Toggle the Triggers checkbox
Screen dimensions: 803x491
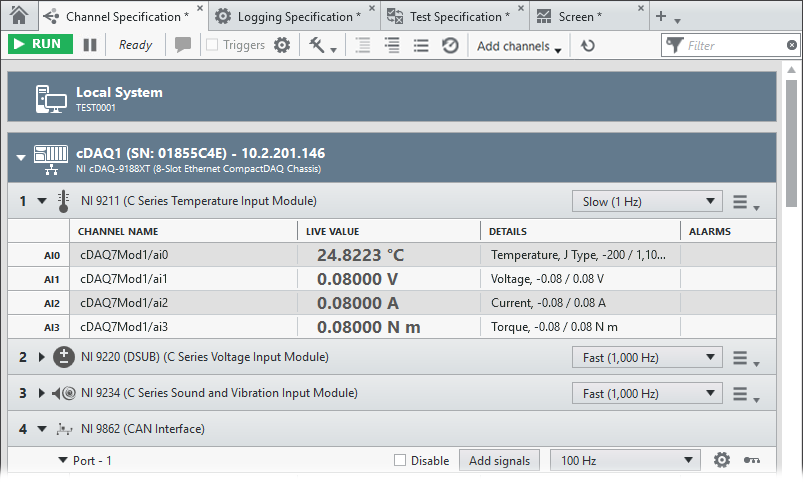(212, 45)
